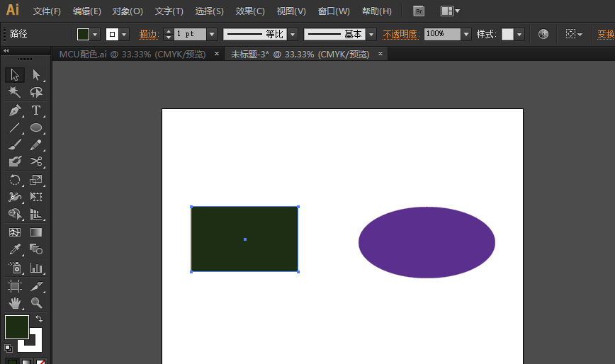The width and height of the screenshot is (615, 364).
Task: Click the control bar fill color swatch
Action: [83, 35]
